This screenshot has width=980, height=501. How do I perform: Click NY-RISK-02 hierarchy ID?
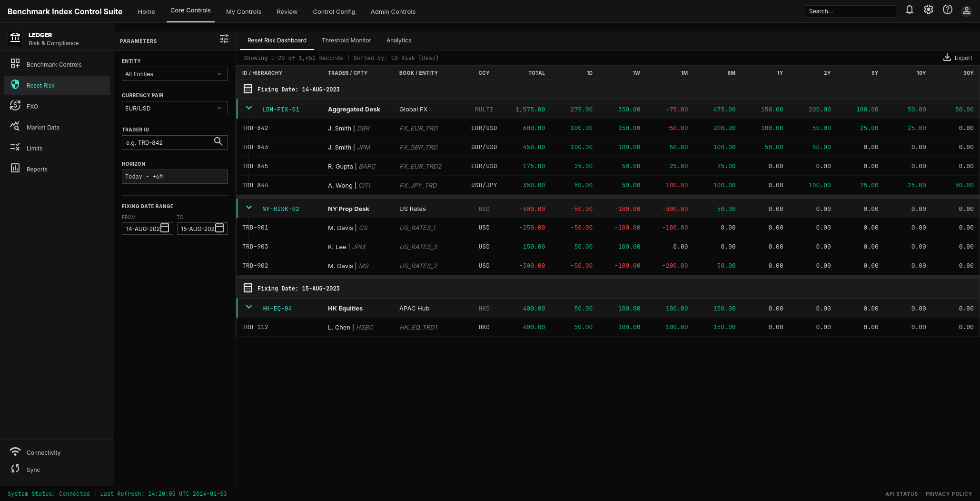coord(281,209)
